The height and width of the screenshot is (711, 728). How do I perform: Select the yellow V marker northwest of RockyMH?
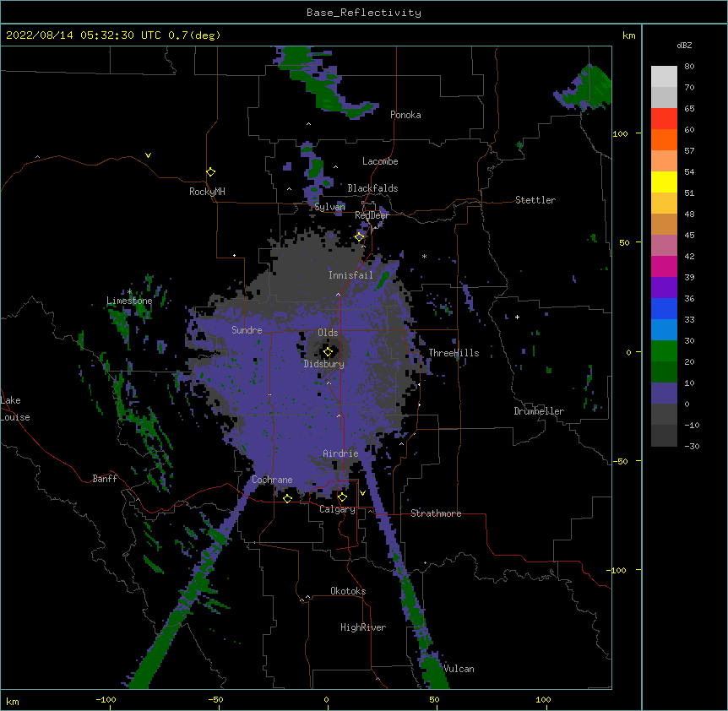(148, 155)
